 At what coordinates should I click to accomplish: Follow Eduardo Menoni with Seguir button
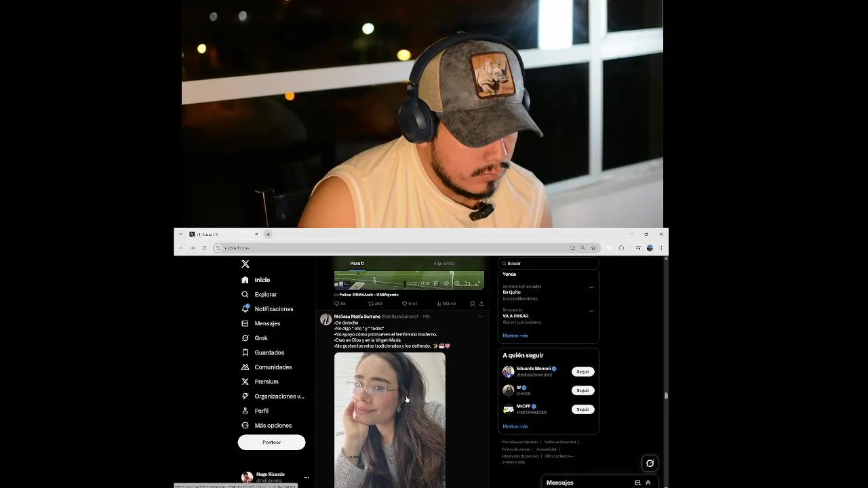tap(583, 371)
